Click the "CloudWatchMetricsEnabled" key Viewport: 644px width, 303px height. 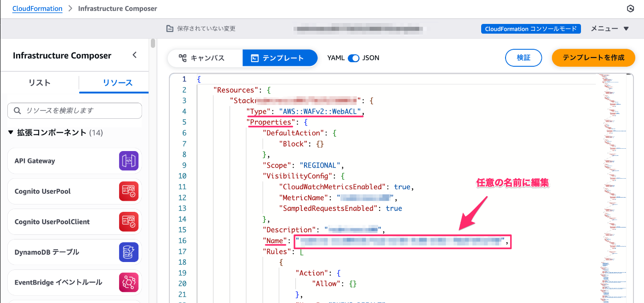point(332,187)
